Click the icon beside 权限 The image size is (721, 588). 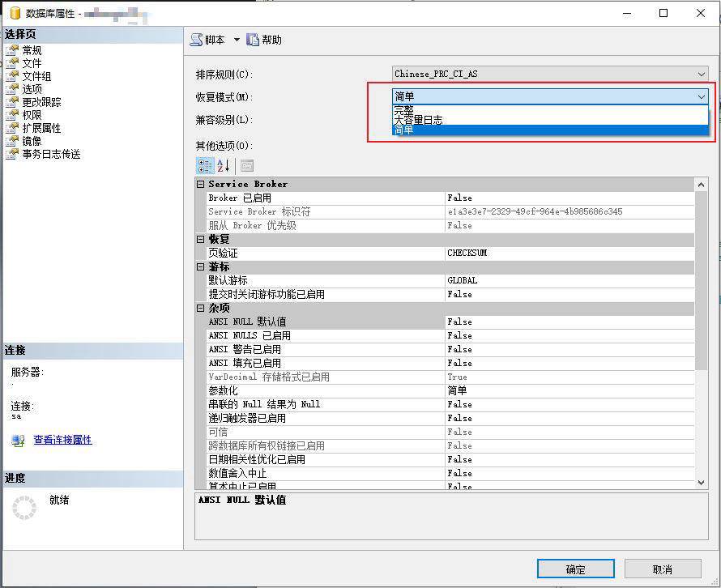coord(12,115)
